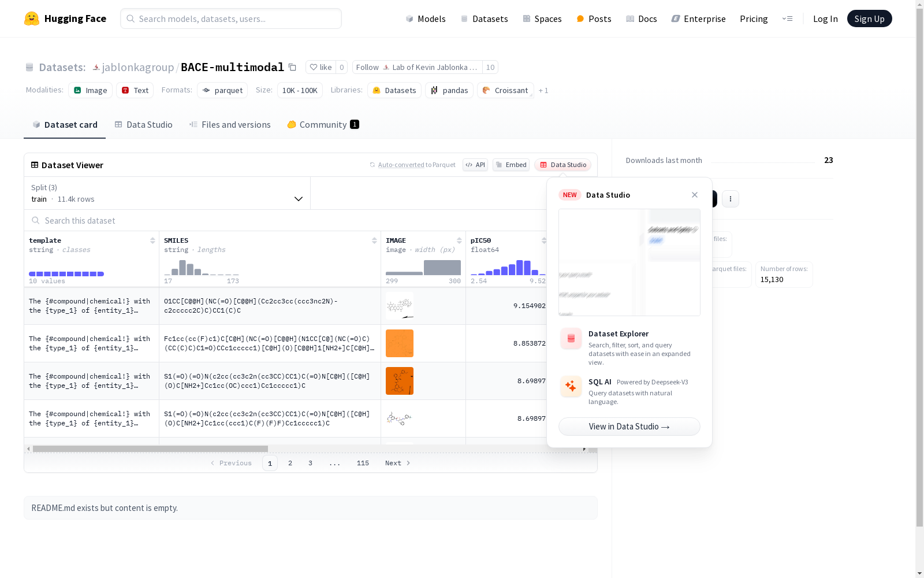This screenshot has width=924, height=578.
Task: Go to Posts in the top navigation
Action: click(x=594, y=18)
